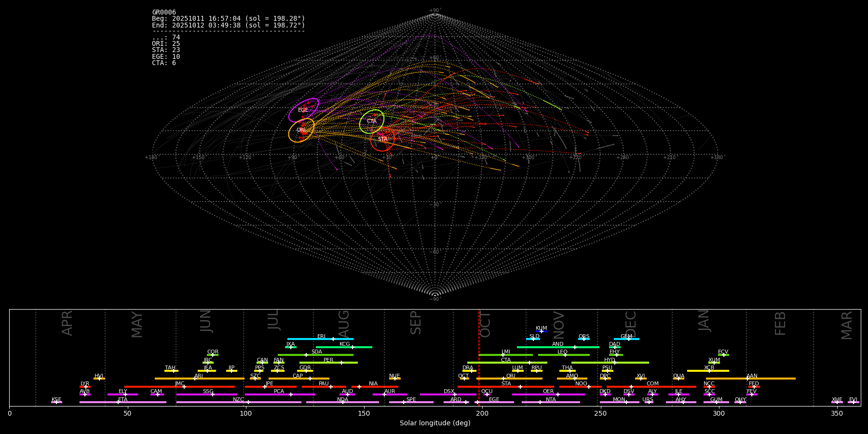Click the SSG purple shower bar
868x434 pixels.
(x=207, y=394)
